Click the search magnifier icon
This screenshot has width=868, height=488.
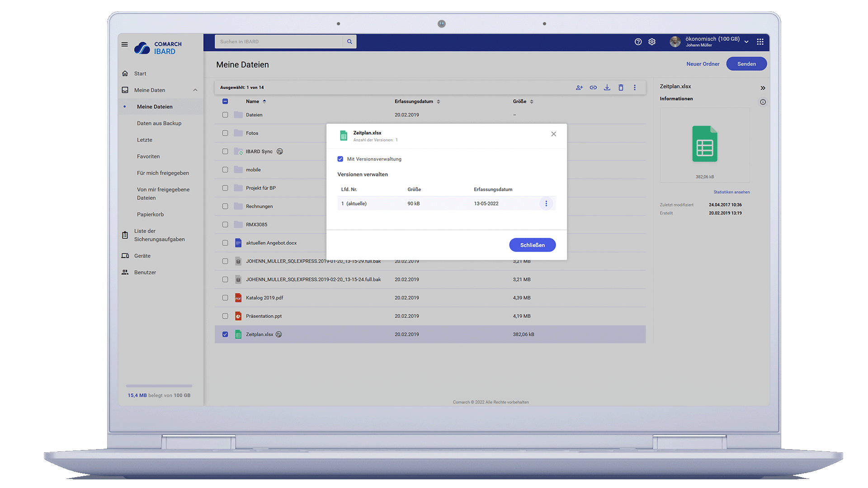coord(349,42)
